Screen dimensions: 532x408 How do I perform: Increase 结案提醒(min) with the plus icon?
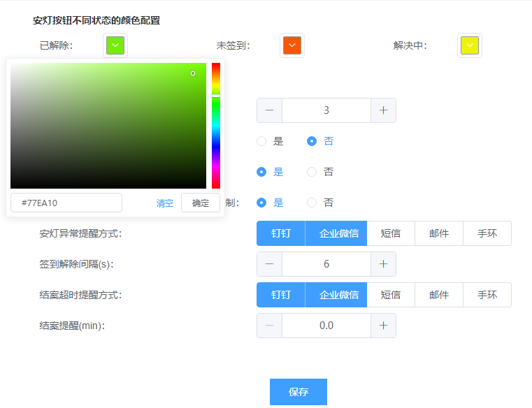[x=383, y=326]
